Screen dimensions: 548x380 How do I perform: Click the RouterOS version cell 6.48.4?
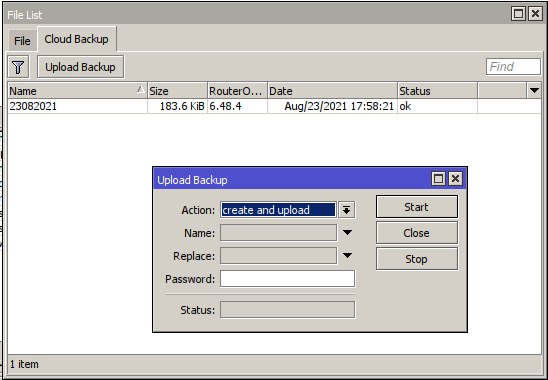tap(225, 106)
